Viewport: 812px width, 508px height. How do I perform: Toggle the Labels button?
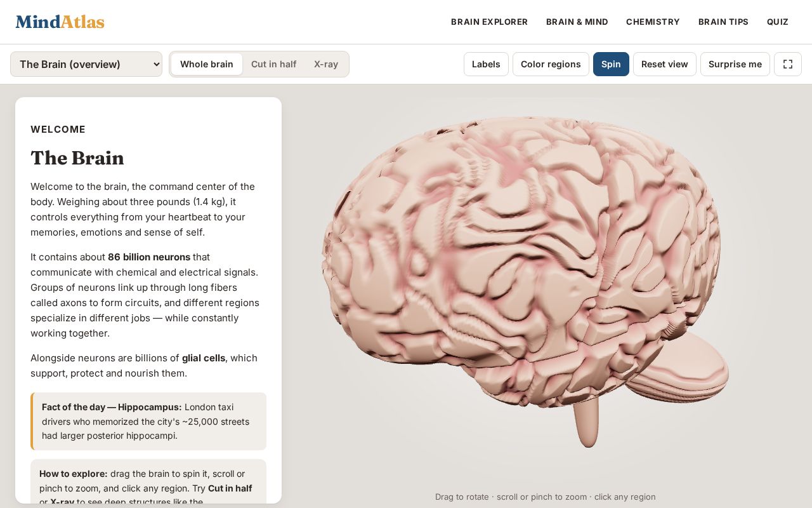pyautogui.click(x=486, y=64)
